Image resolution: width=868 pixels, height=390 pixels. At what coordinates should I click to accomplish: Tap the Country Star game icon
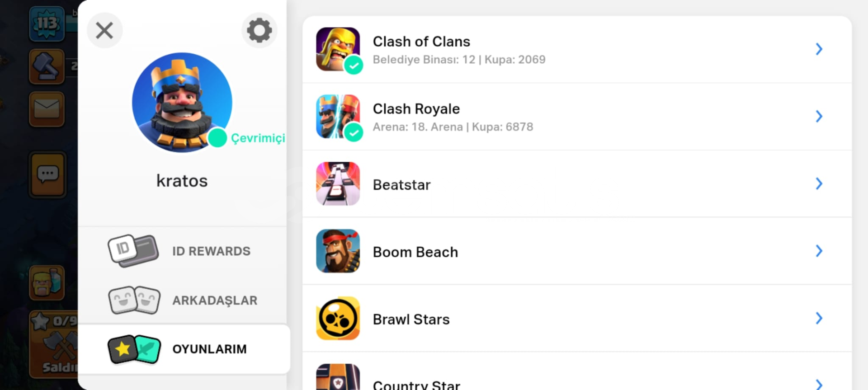click(338, 377)
